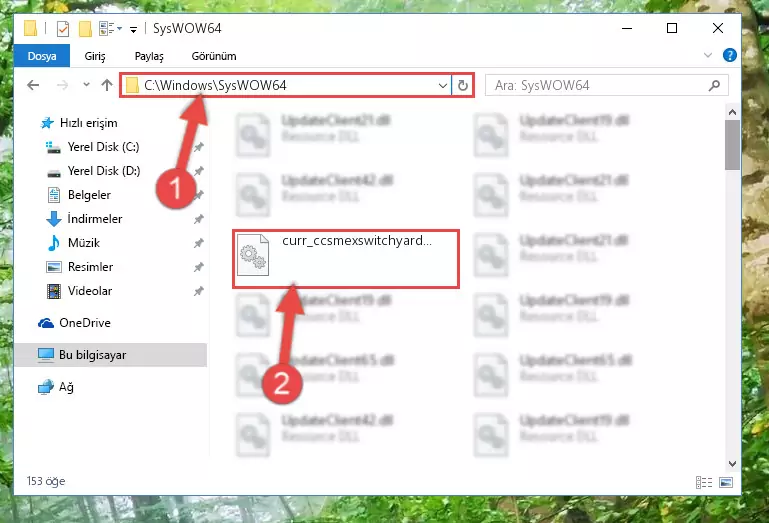
Task: Click the 153 öğe status text
Action: tap(46, 481)
